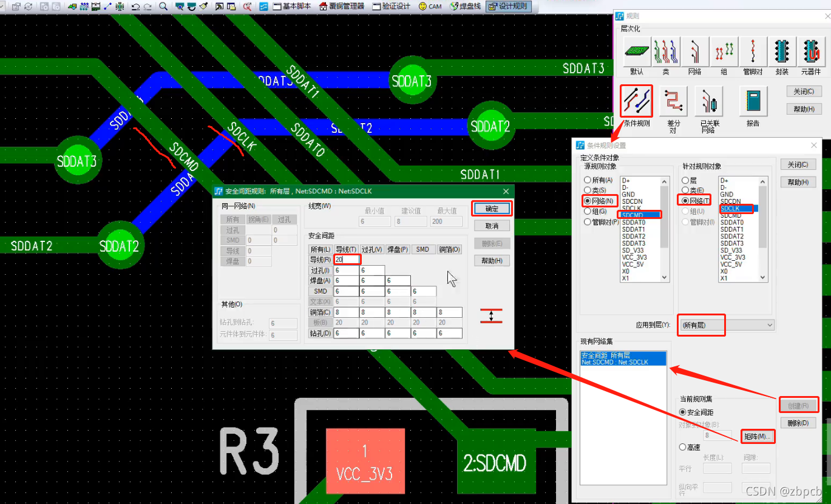This screenshot has height=504, width=831.
Task: Open the 覆铜管理器 copper pour manager
Action: click(341, 7)
